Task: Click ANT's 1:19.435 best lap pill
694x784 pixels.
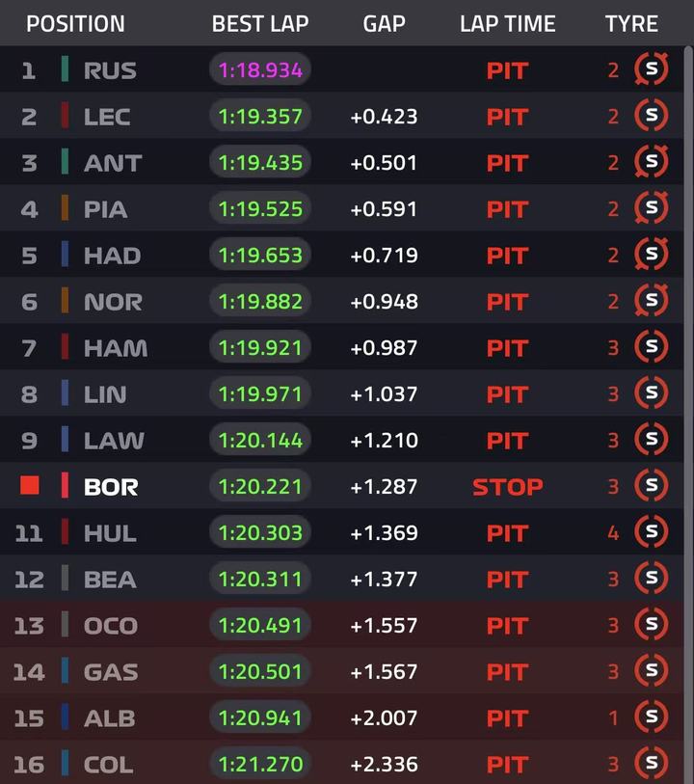Action: tap(260, 162)
